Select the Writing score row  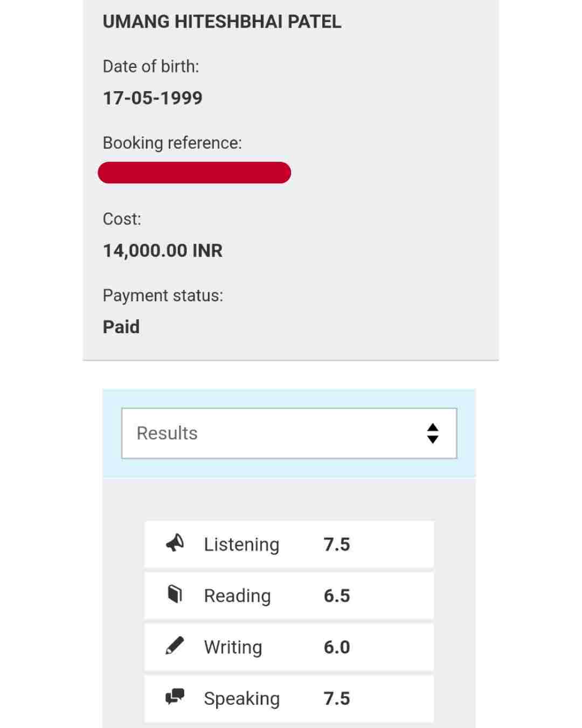[289, 647]
